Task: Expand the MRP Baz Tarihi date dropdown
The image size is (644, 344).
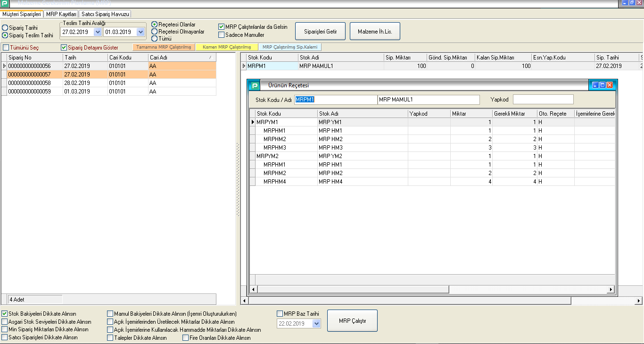Action: pos(316,324)
